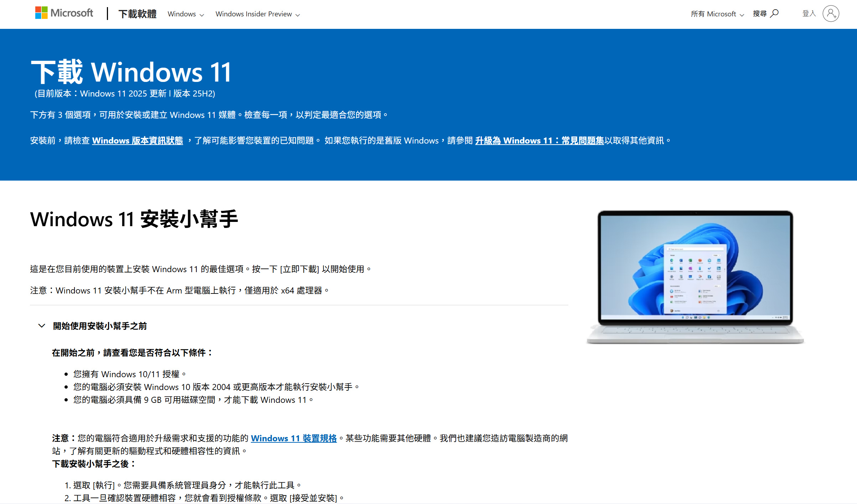Click the chevron beside Windows Insider Preview

(298, 15)
